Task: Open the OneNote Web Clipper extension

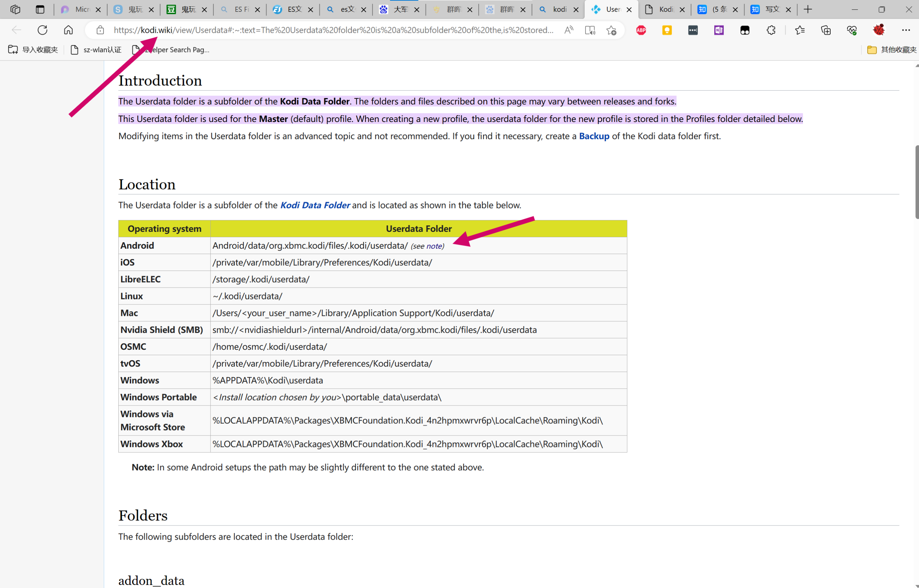Action: (x=718, y=30)
